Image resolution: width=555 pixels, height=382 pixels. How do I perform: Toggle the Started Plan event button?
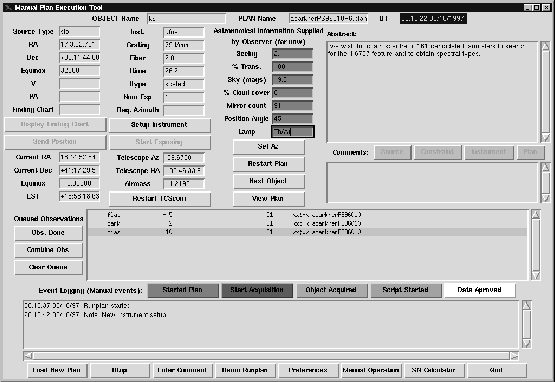click(183, 290)
